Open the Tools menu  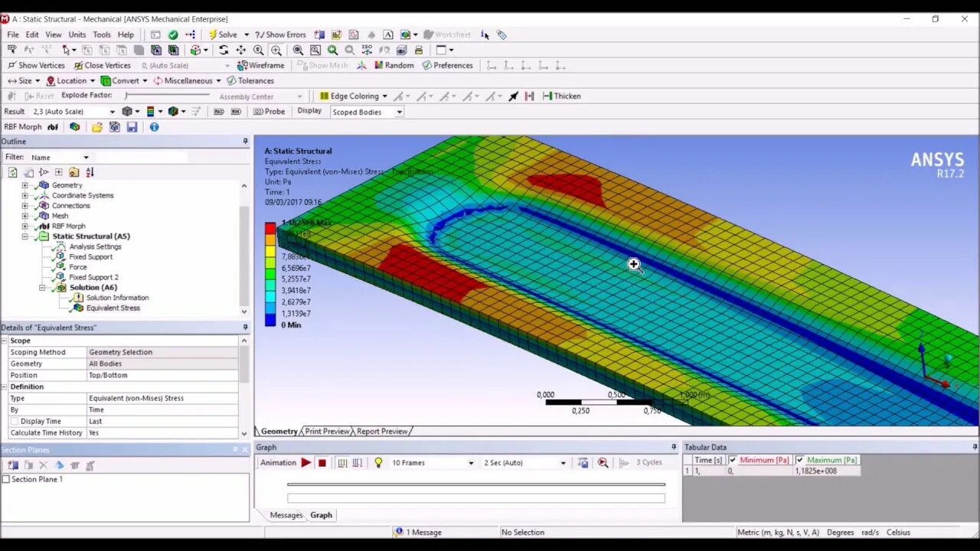click(102, 34)
